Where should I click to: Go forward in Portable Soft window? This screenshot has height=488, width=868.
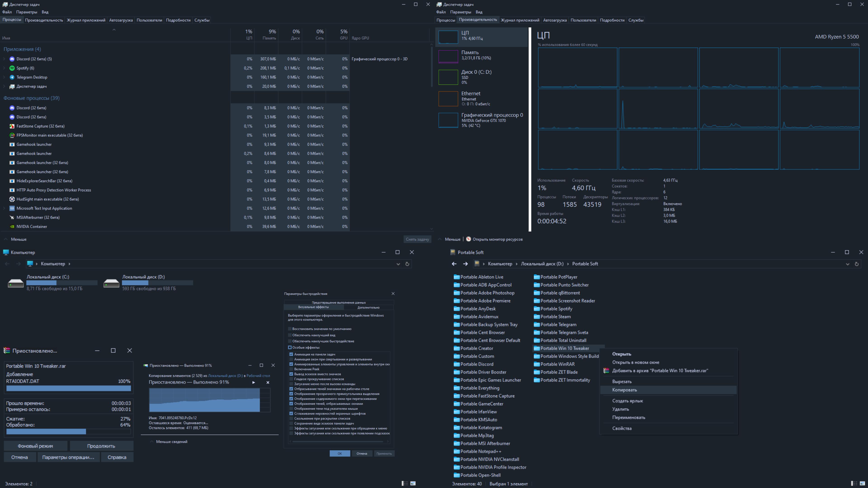465,264
